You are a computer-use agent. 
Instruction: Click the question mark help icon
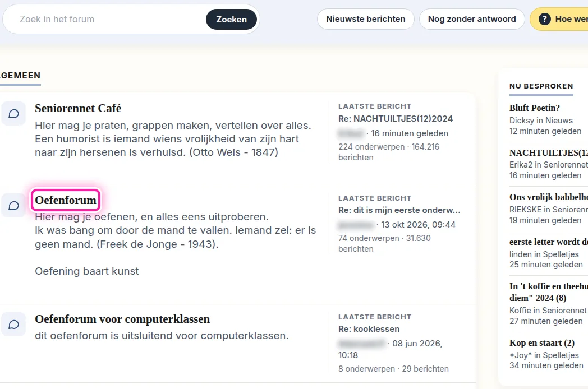tap(544, 19)
